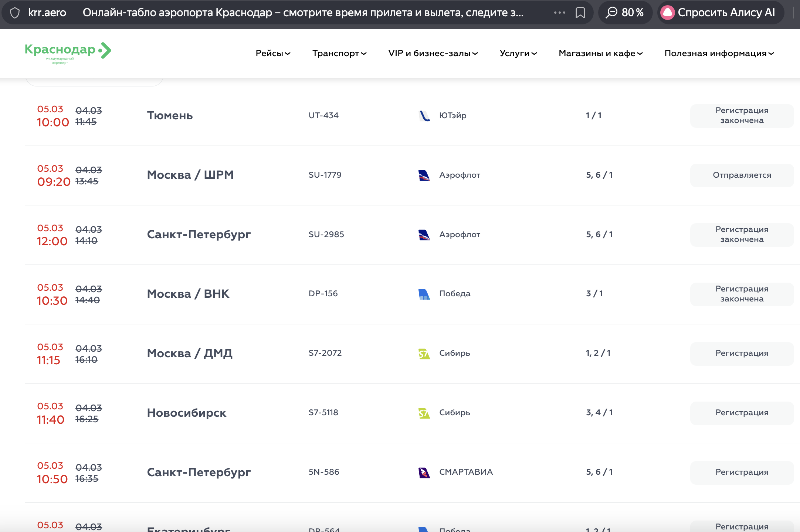The height and width of the screenshot is (532, 800).
Task: Click Aeroflot logo for flight SU-1779
Action: (424, 175)
